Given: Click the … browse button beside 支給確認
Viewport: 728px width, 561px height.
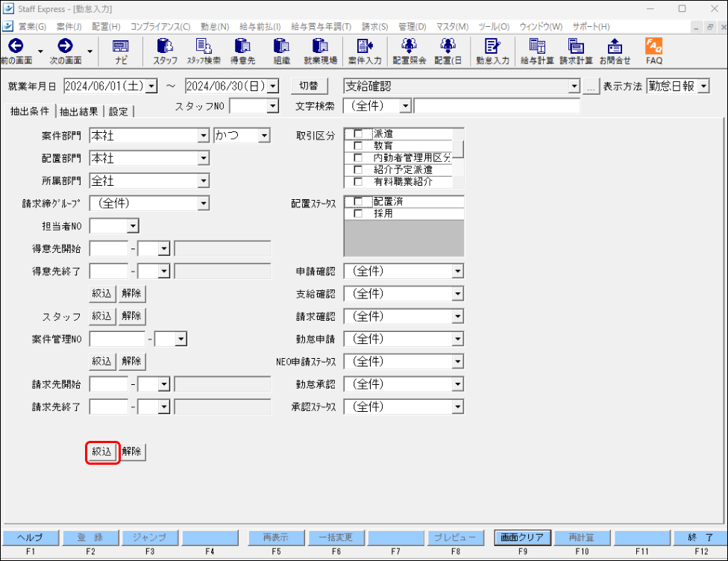Looking at the screenshot, I should [591, 87].
